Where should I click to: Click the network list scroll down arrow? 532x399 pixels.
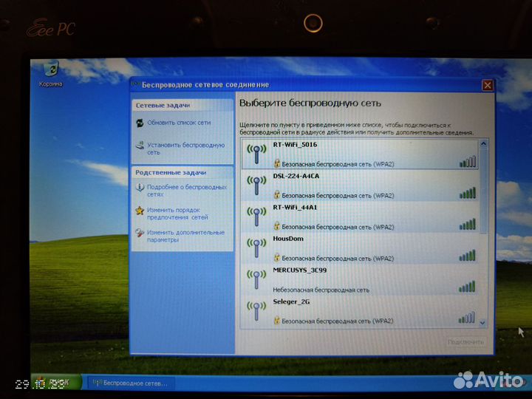(x=482, y=323)
